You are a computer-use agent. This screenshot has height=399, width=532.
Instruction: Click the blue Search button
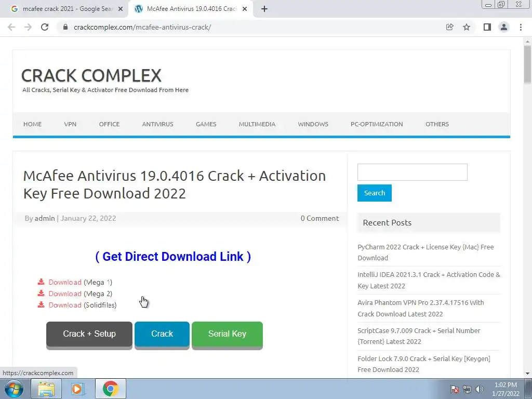click(375, 193)
